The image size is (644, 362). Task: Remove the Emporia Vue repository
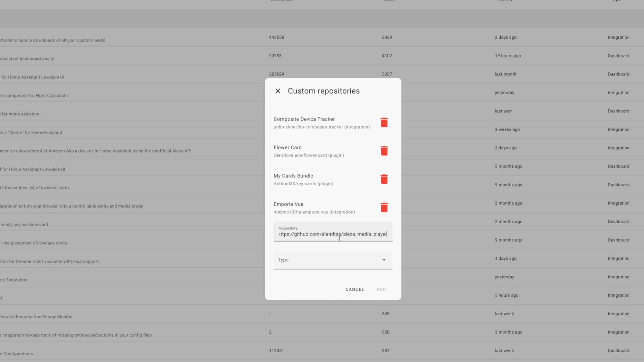point(384,208)
